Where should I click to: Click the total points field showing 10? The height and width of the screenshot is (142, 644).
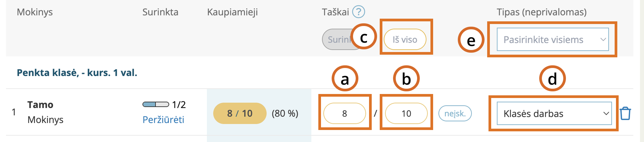pos(406,113)
